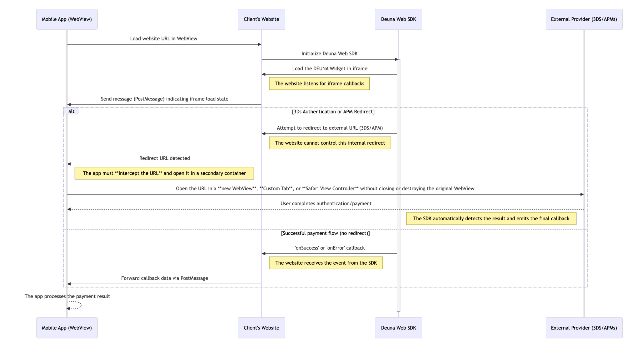
Task: Click the bottom Deuna Web SDK participant box
Action: 398,328
